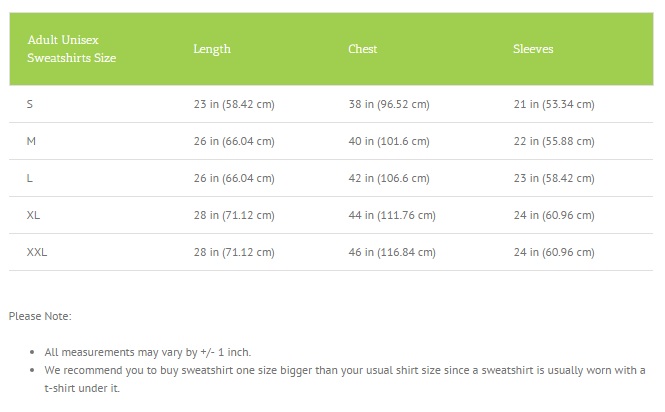This screenshot has width=665, height=412.
Task: Select the XXL size row label
Action: (37, 252)
